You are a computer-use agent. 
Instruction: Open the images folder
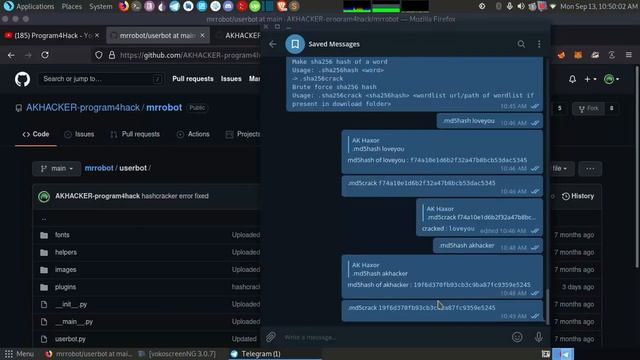point(65,270)
